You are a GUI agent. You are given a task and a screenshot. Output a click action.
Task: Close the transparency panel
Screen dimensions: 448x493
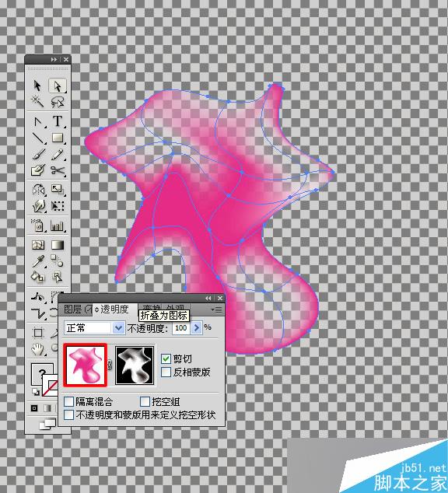coord(220,298)
